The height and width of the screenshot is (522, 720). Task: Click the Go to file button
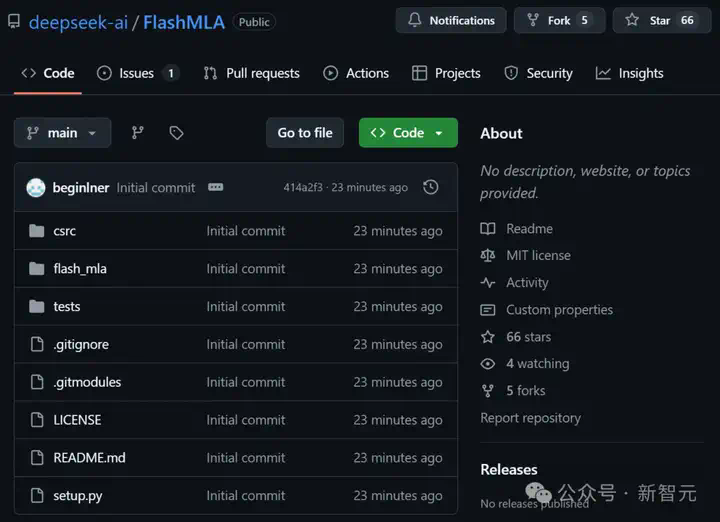point(305,133)
